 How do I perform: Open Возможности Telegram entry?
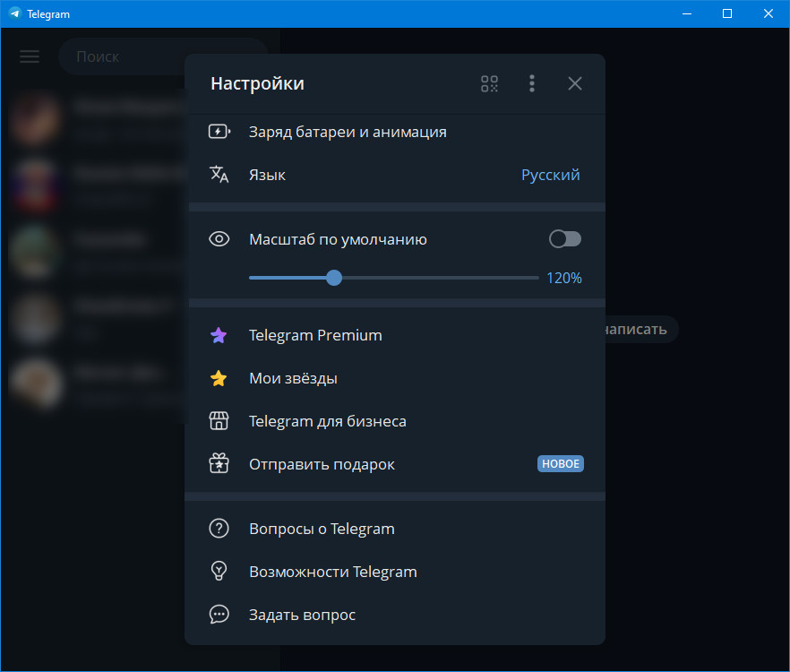pos(395,572)
